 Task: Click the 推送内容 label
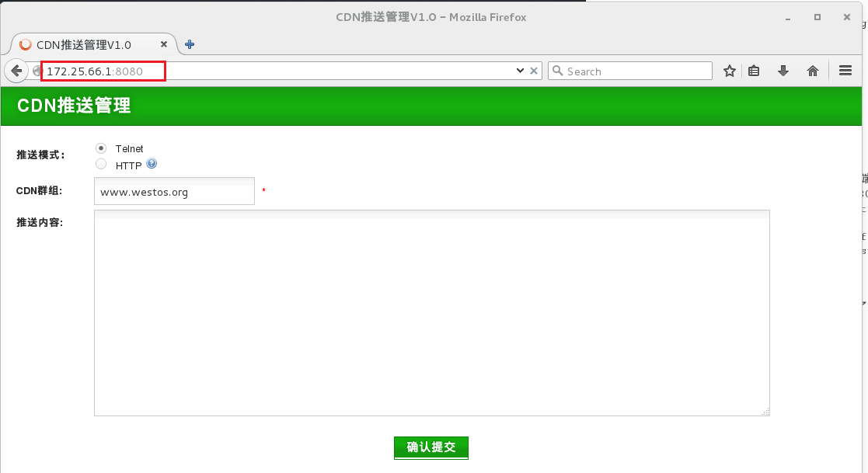coord(40,222)
